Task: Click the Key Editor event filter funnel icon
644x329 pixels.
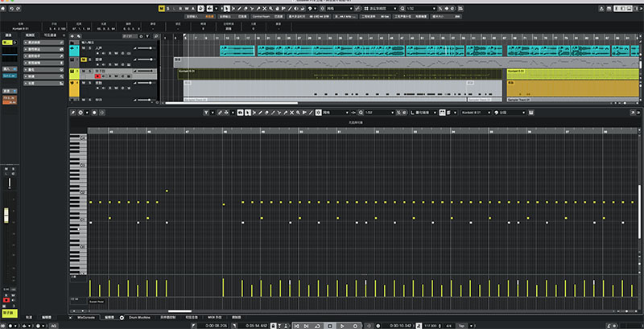Action: [206, 113]
